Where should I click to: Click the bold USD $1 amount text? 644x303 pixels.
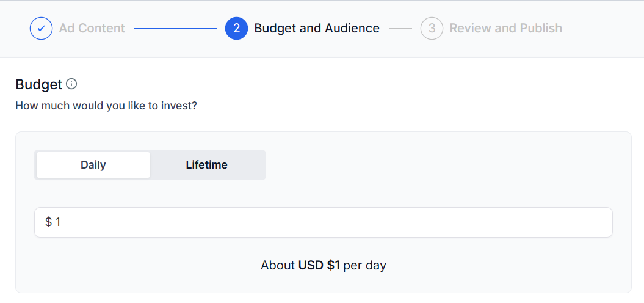[x=319, y=266]
